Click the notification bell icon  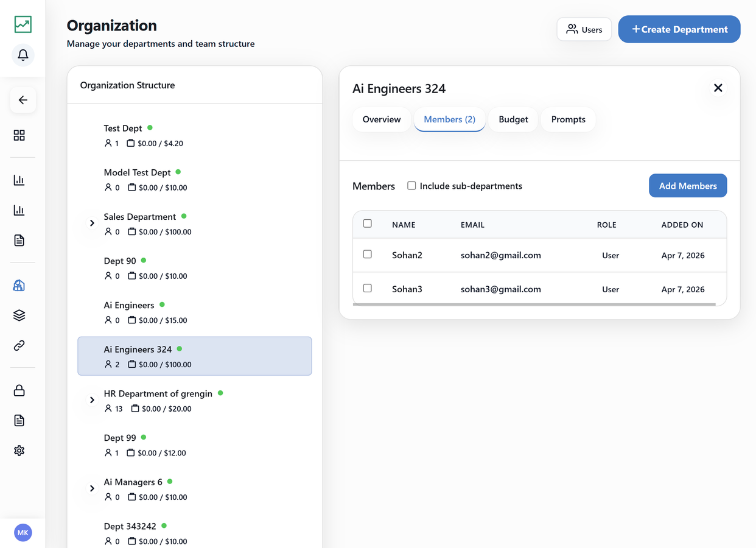click(23, 55)
